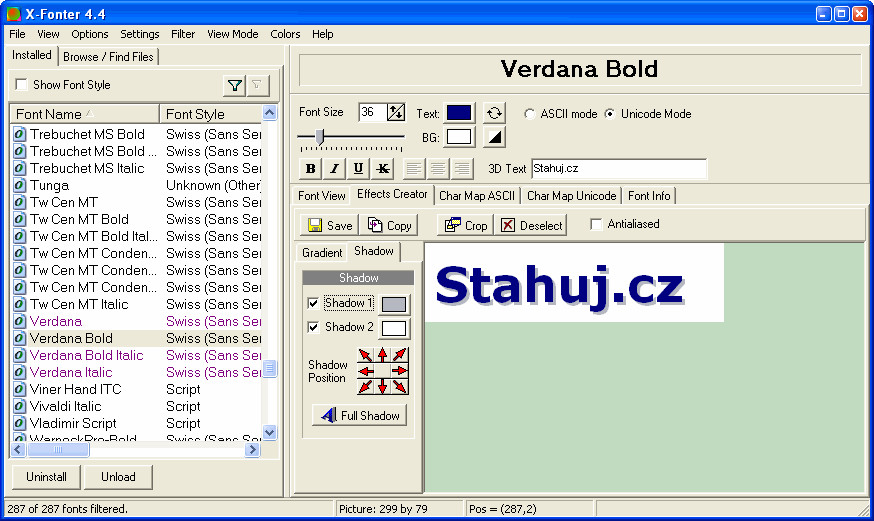Viewport: 874px width, 521px height.
Task: Set shadow position to left arrow
Action: point(366,371)
